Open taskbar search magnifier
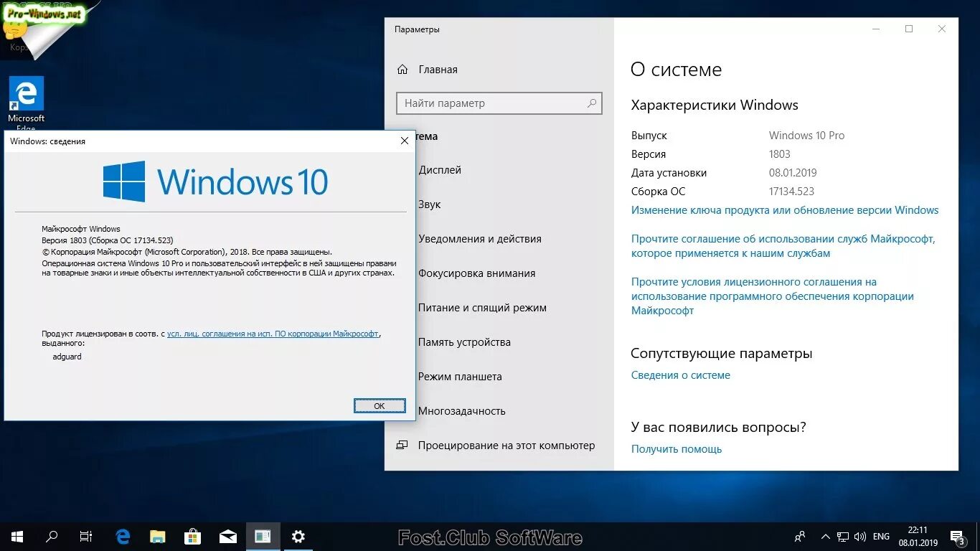This screenshot has height=551, width=980. [52, 536]
